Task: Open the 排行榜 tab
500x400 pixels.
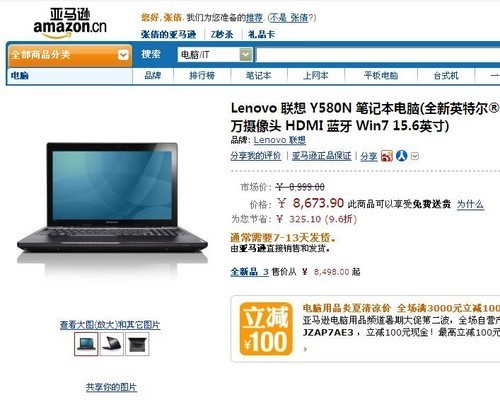Action: tap(202, 76)
